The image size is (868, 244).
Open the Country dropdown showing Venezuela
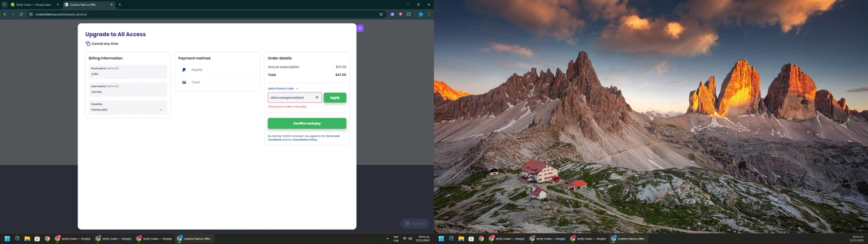point(128,108)
